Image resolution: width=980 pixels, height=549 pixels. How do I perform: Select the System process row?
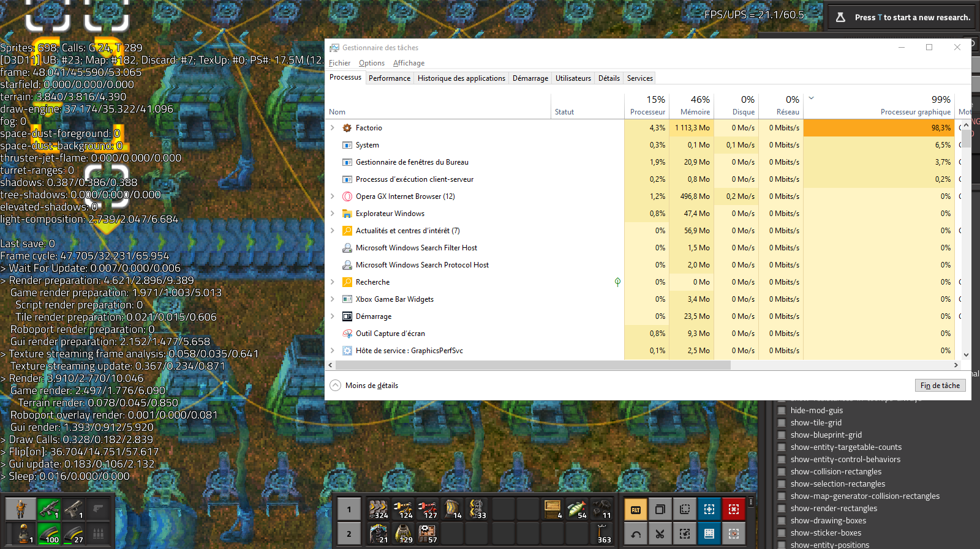pos(643,145)
